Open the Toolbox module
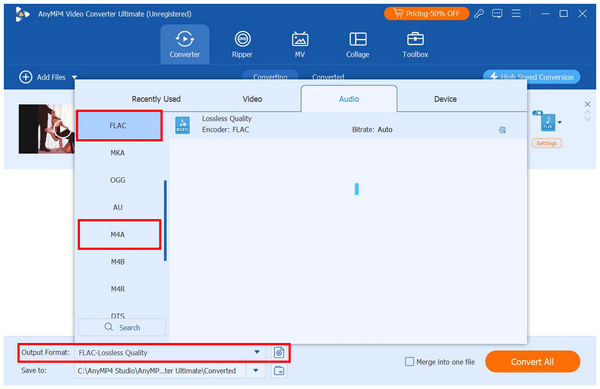 (x=415, y=44)
